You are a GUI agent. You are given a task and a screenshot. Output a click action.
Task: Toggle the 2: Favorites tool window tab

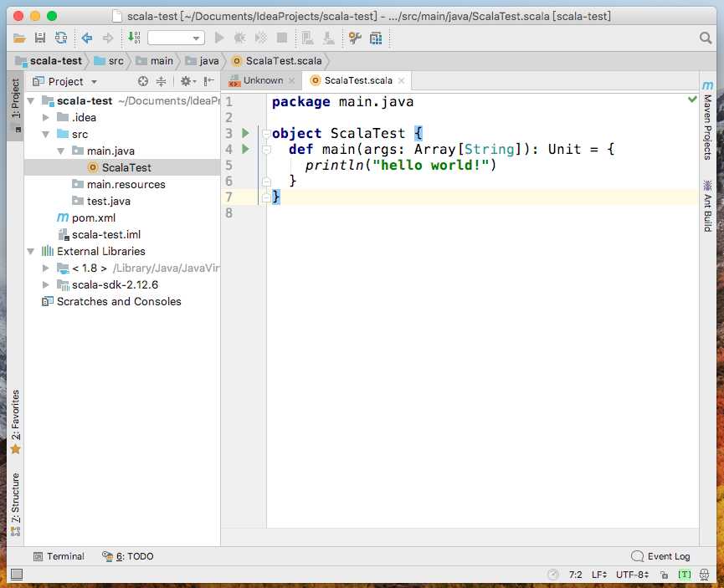pyautogui.click(x=15, y=422)
